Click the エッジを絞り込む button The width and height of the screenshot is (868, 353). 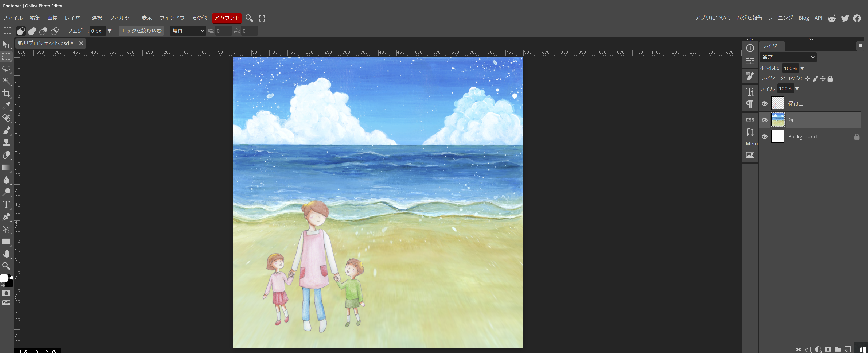coord(141,31)
